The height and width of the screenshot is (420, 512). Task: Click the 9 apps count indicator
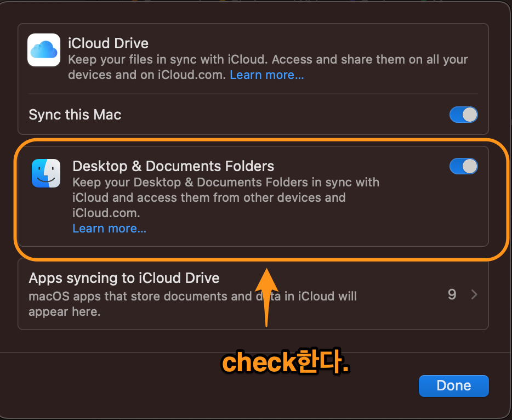451,294
